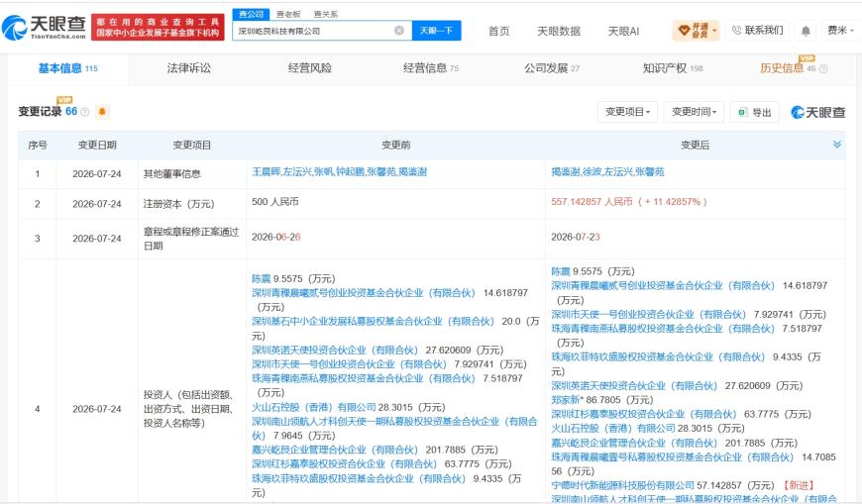Open notifications bell in the top header

806,31
